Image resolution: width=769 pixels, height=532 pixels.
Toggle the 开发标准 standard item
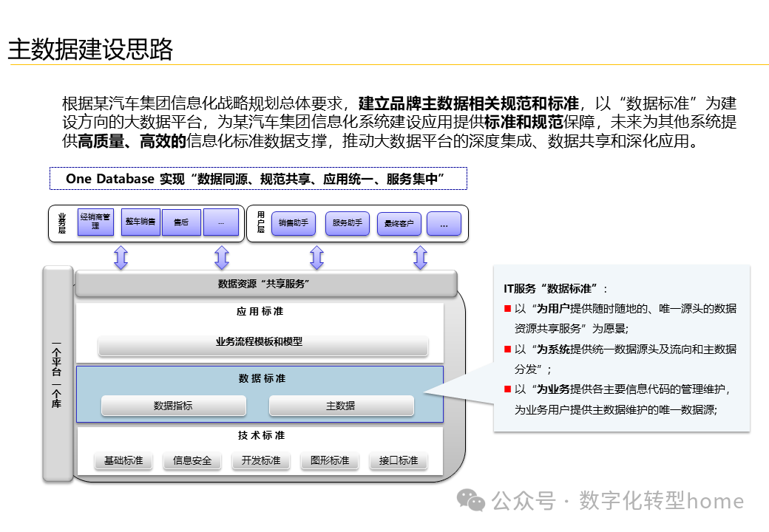tap(260, 460)
